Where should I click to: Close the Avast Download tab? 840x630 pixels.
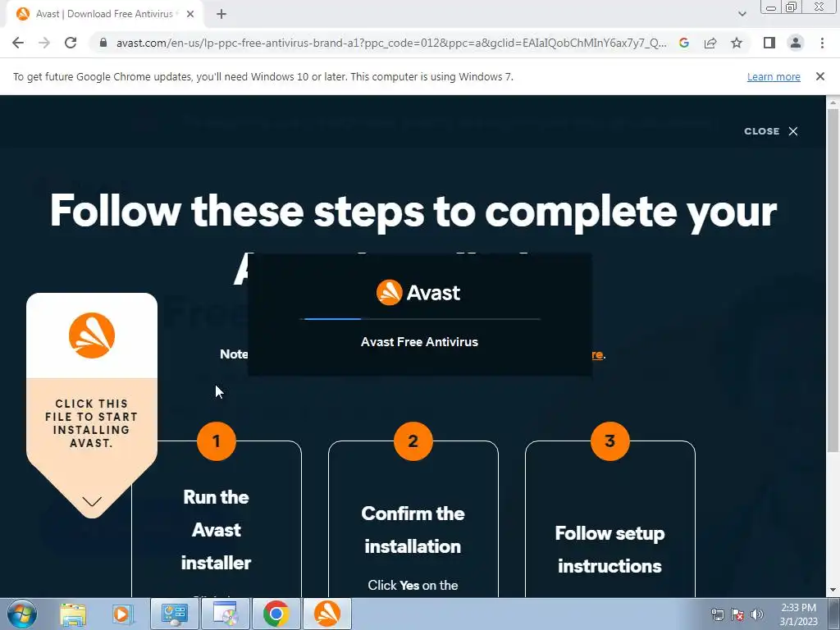(x=190, y=15)
